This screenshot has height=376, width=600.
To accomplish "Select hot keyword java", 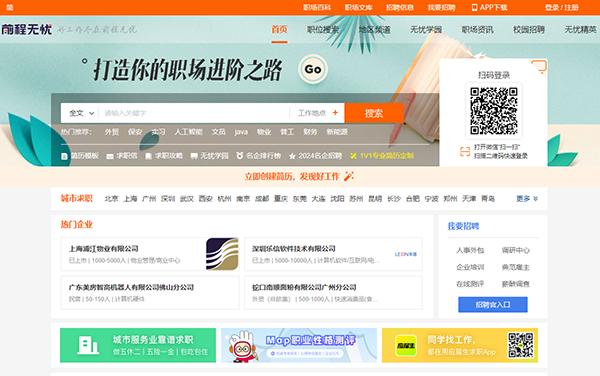I will pos(241,132).
